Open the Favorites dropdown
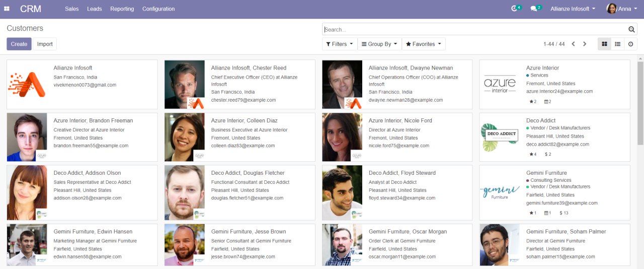The image size is (644, 269). point(424,44)
